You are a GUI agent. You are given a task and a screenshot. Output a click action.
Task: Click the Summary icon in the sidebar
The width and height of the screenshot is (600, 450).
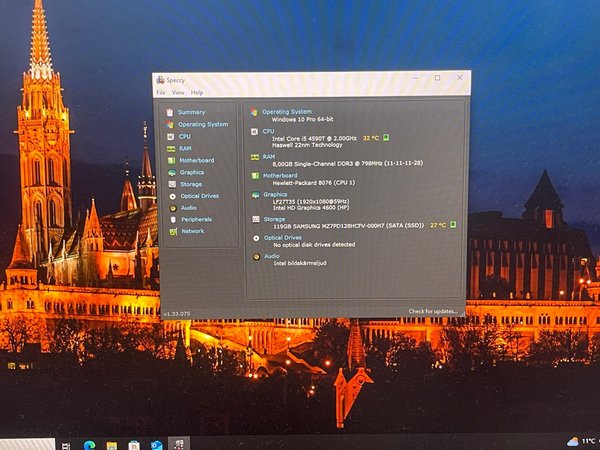[x=171, y=112]
